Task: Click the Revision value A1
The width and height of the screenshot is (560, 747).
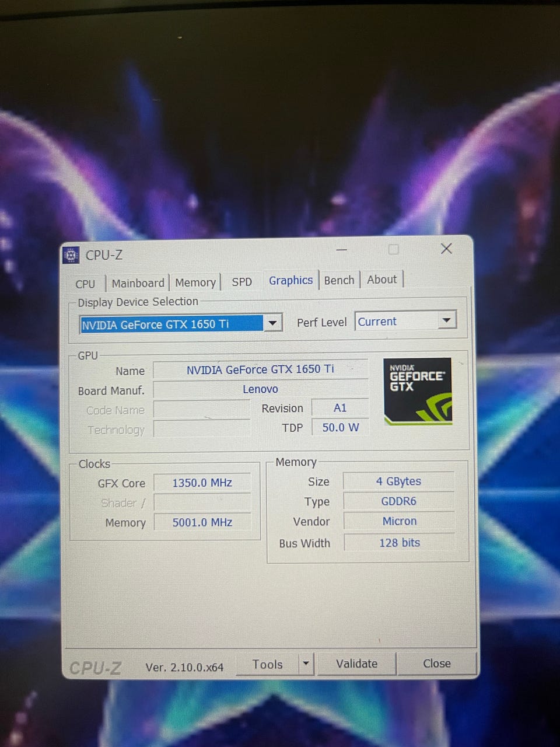Action: 340,408
